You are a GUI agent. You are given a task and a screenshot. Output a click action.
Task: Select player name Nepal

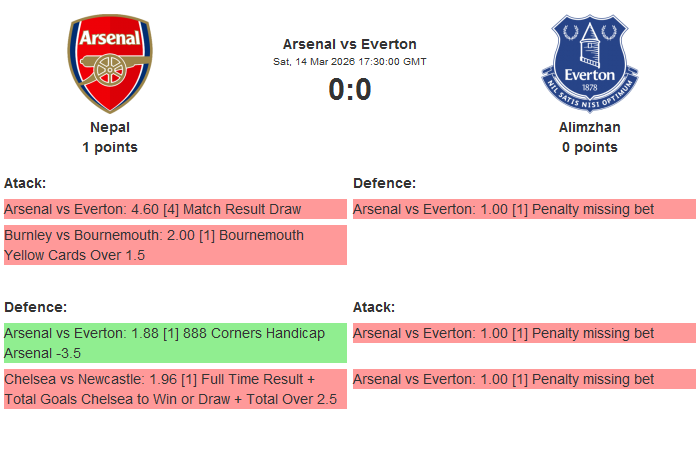tap(110, 127)
